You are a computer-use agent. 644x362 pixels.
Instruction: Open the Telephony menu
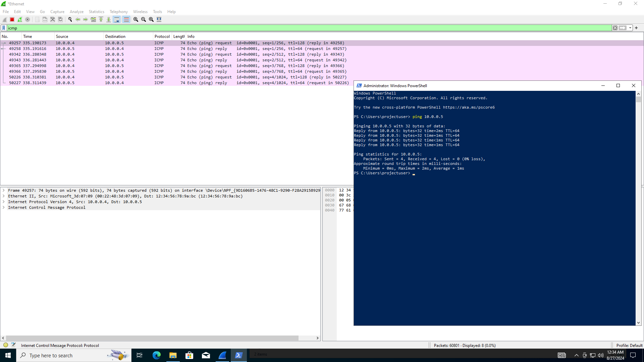click(x=118, y=11)
